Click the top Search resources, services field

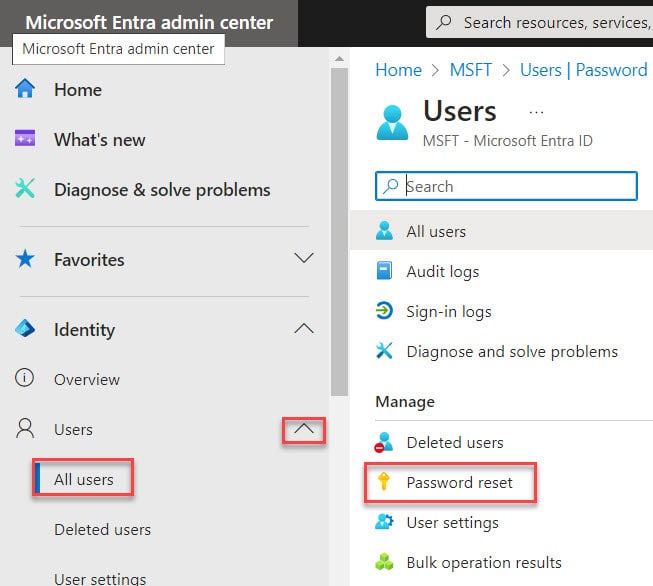click(x=539, y=22)
